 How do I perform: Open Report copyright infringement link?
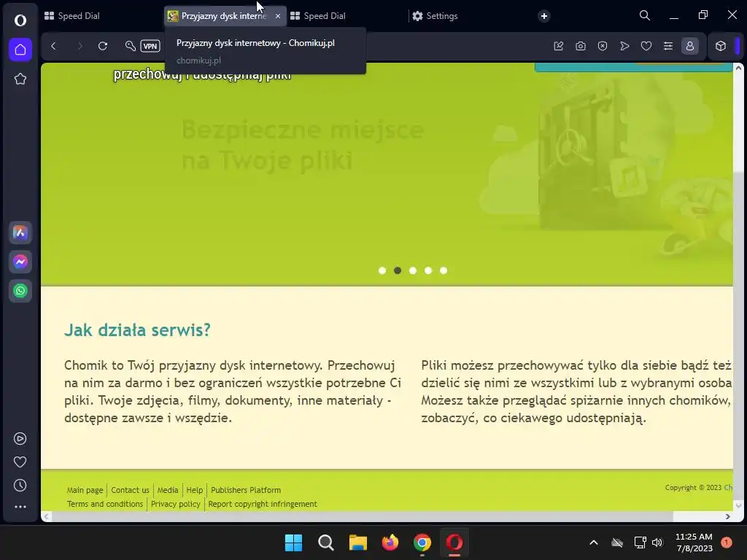[263, 504]
